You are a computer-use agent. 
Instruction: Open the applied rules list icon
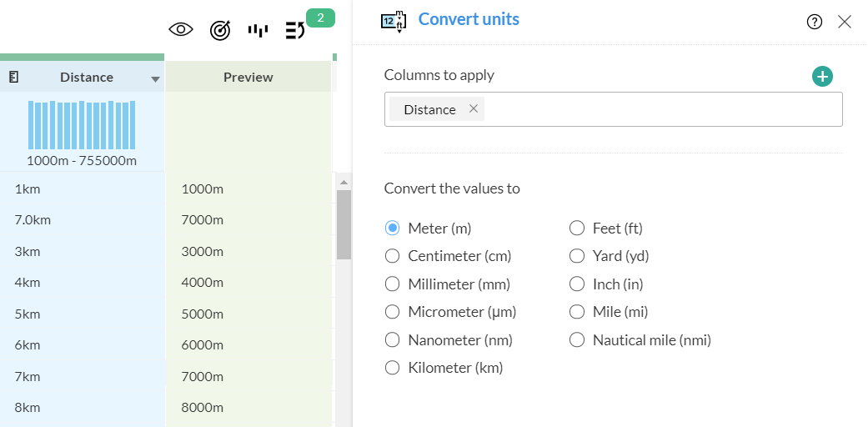(x=295, y=30)
